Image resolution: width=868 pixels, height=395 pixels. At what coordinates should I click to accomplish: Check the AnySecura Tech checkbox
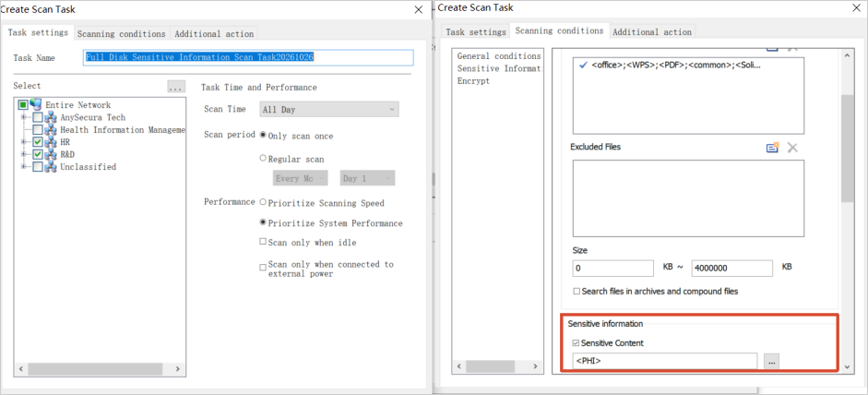click(x=38, y=117)
